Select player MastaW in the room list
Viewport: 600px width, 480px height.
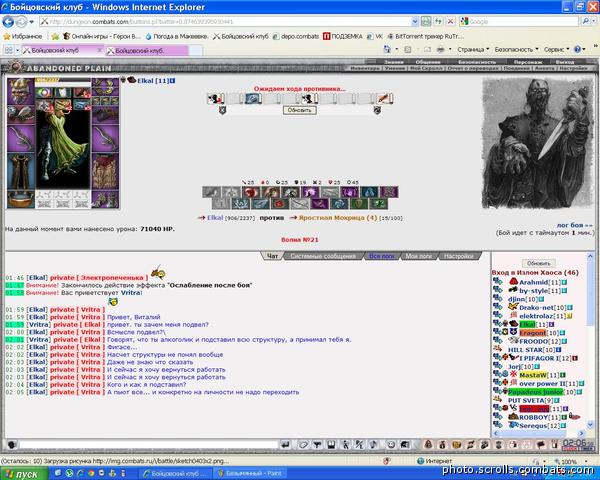(533, 375)
